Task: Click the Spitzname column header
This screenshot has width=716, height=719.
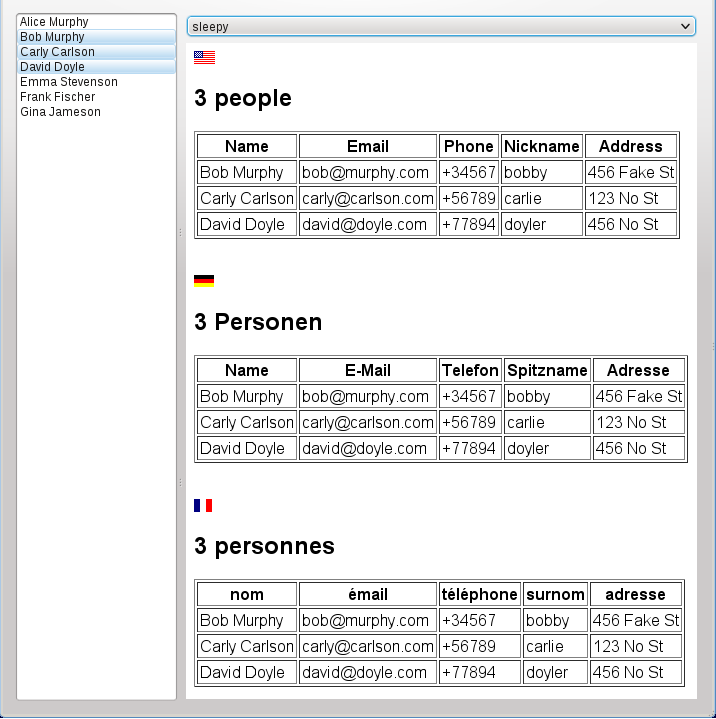Action: (x=547, y=370)
